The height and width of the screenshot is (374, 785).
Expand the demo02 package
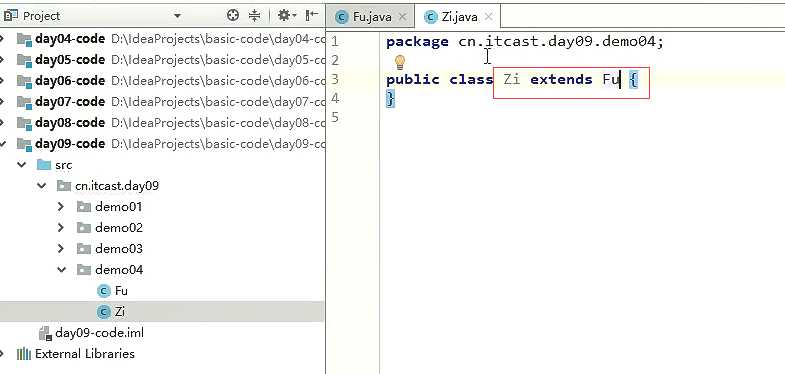[61, 228]
